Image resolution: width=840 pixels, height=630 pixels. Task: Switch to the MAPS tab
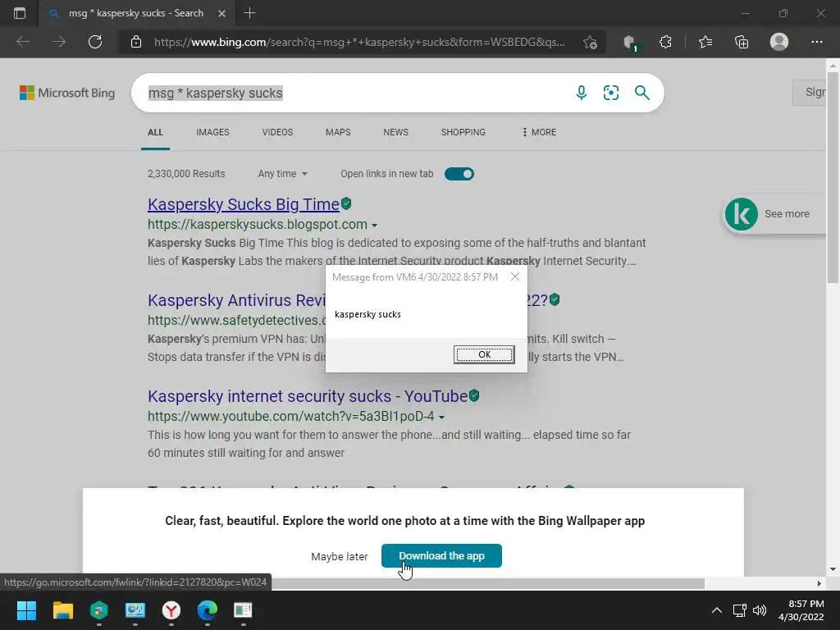(x=338, y=132)
